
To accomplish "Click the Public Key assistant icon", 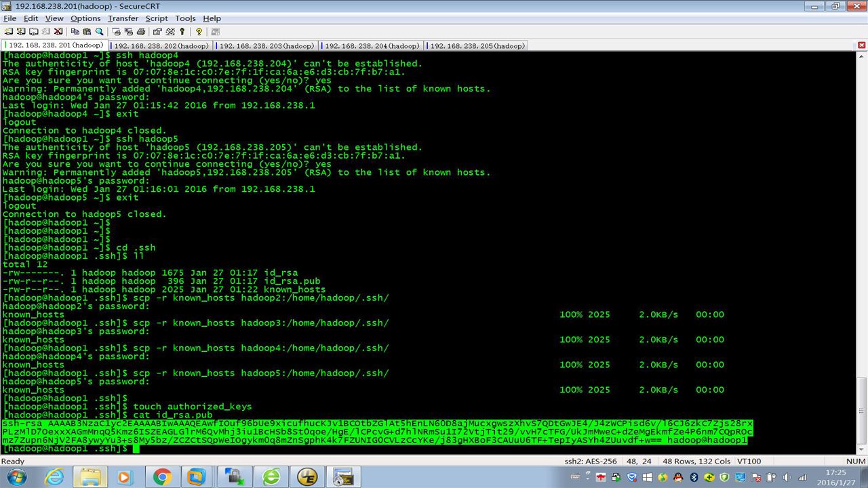I will click(182, 31).
